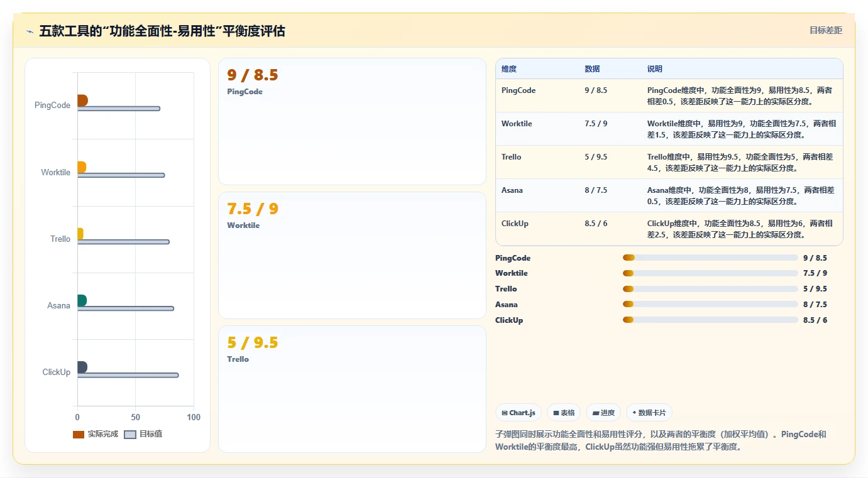Click the gray ClickUp target bar in the chart
Screen dimensions: 868x478
coord(128,375)
